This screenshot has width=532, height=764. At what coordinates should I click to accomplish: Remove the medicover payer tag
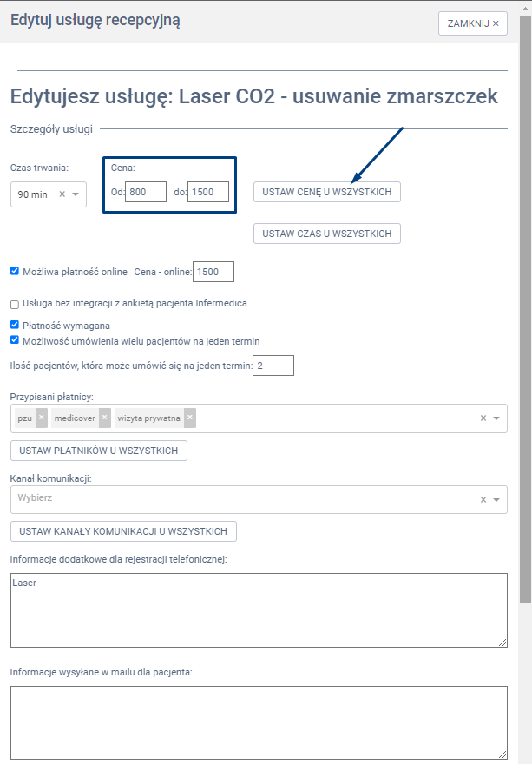[105, 418]
